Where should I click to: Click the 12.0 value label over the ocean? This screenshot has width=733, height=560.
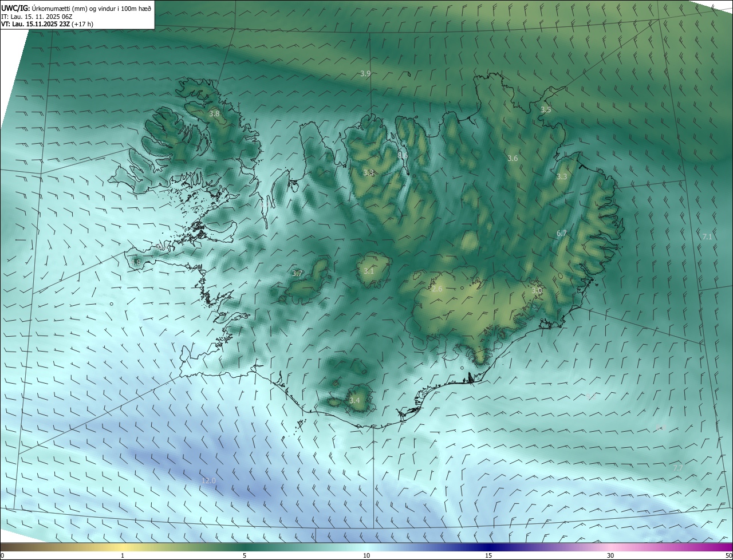click(x=208, y=480)
